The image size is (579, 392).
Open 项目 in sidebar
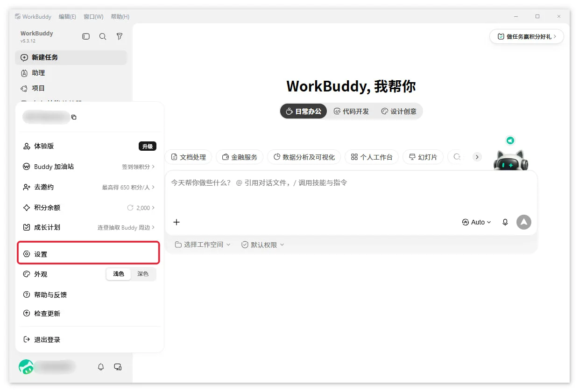(71, 88)
